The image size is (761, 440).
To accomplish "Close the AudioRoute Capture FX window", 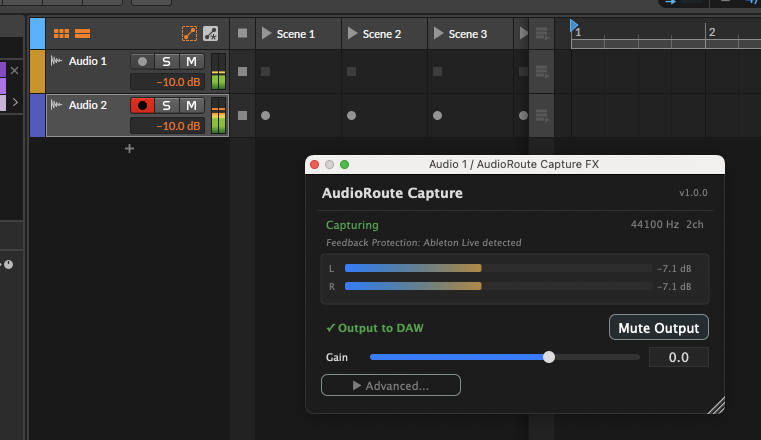I will [314, 164].
